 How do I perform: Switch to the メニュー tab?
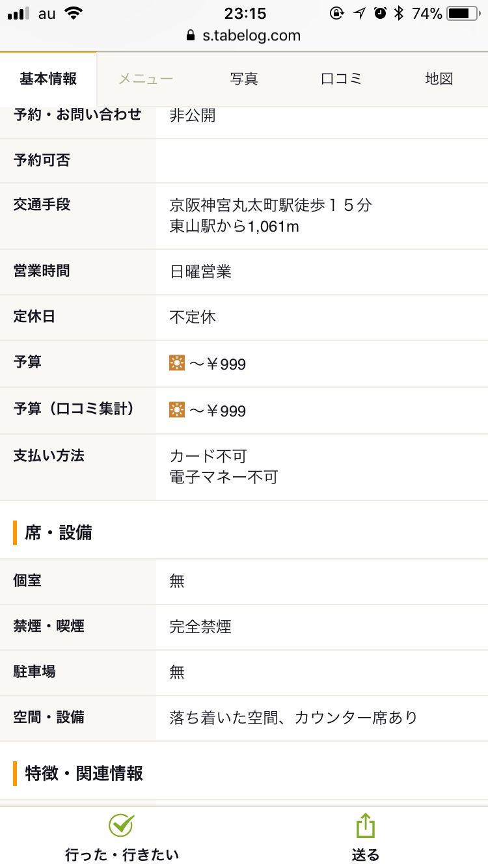coord(146,79)
